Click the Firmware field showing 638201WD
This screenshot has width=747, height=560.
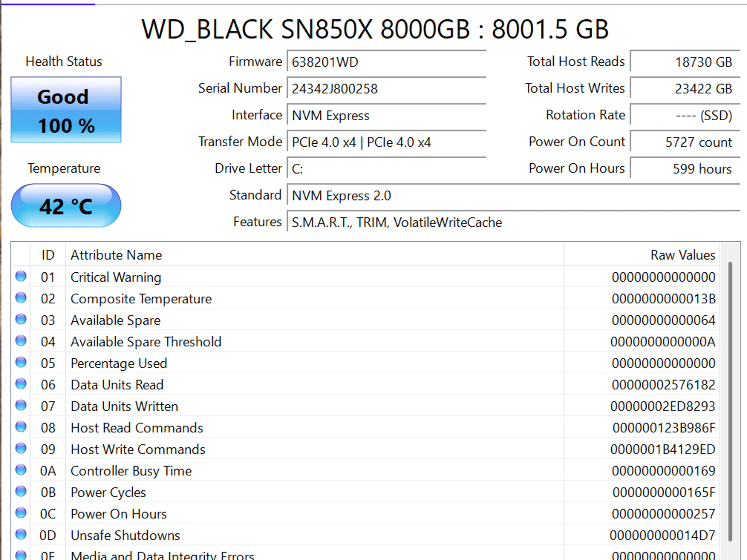[387, 62]
